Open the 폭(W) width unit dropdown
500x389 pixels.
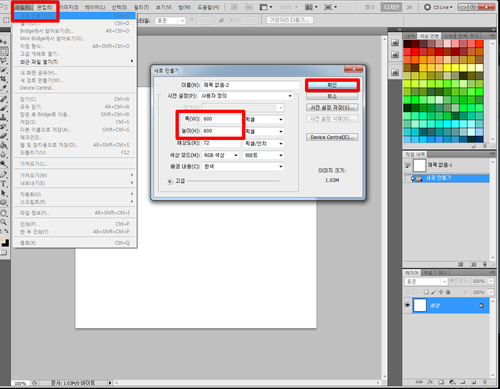pyautogui.click(x=264, y=119)
